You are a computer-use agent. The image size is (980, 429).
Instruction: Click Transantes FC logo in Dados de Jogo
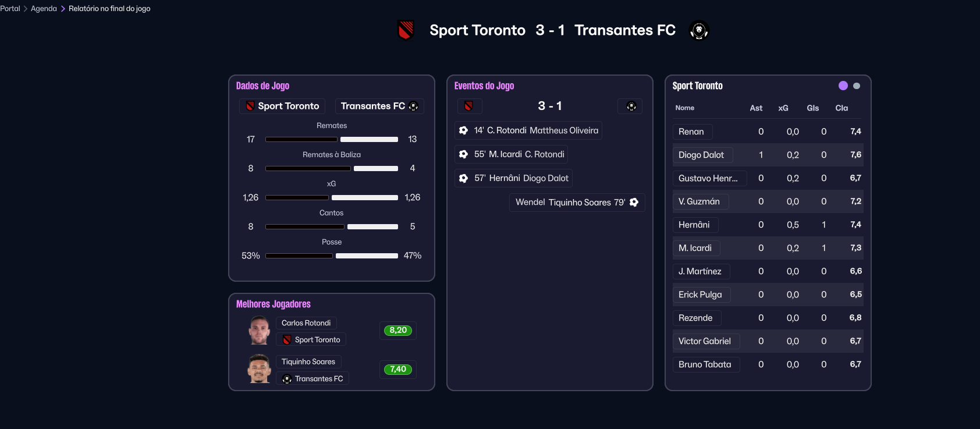coord(413,106)
